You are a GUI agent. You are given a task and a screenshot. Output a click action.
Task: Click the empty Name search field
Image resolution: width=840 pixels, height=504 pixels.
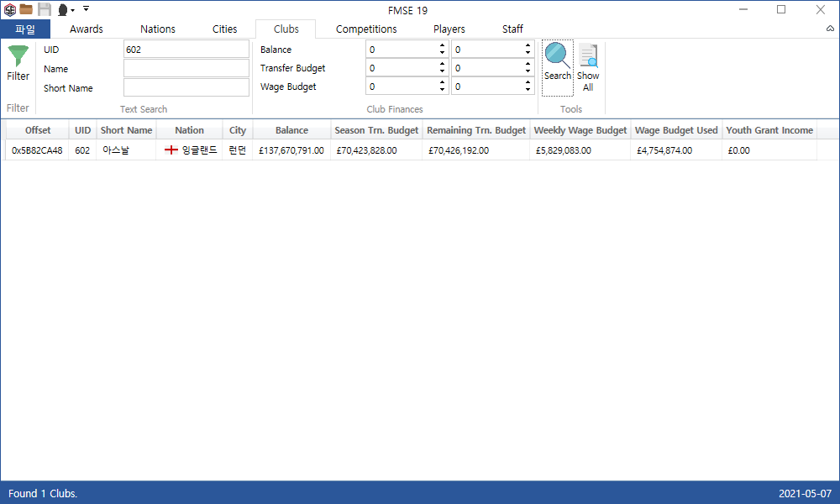(186, 68)
